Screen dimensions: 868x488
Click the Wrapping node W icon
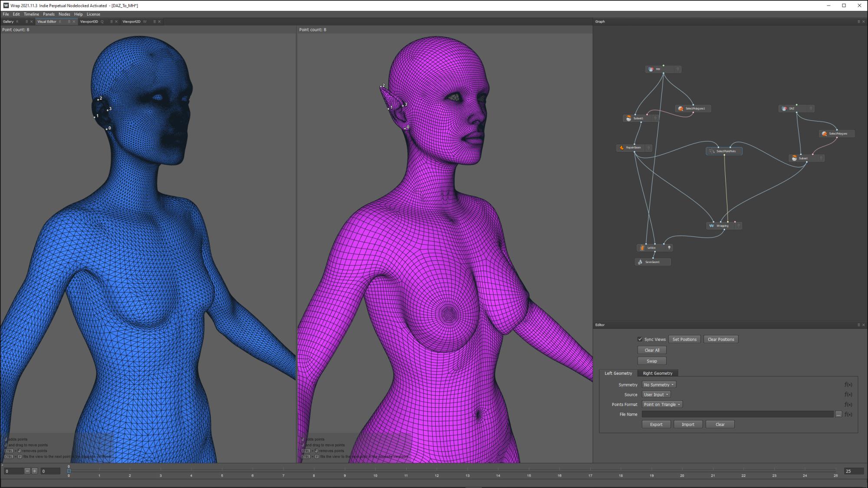pos(711,226)
